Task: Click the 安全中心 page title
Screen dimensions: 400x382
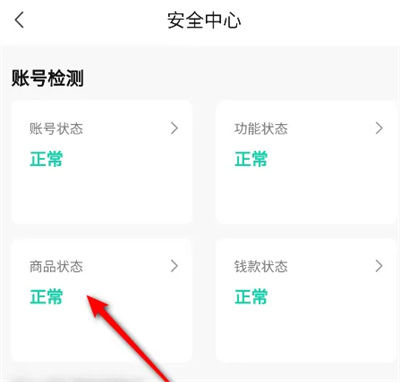Action: (x=204, y=20)
